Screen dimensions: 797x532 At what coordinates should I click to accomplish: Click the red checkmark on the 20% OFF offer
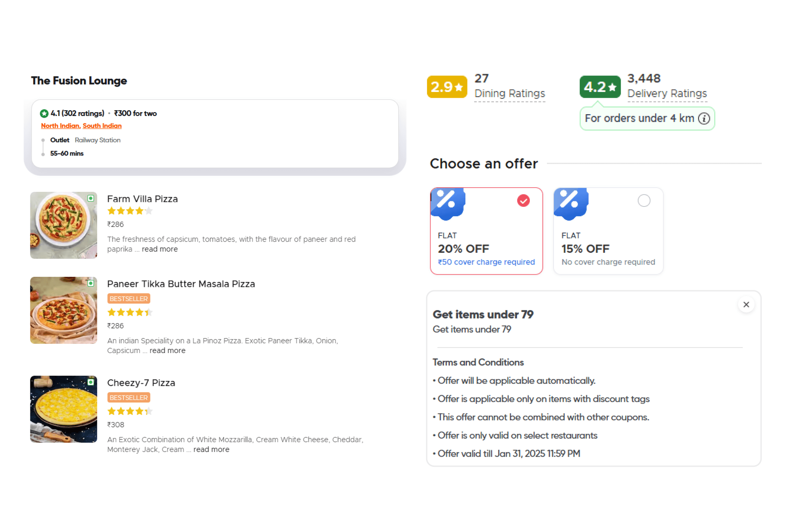coord(523,200)
